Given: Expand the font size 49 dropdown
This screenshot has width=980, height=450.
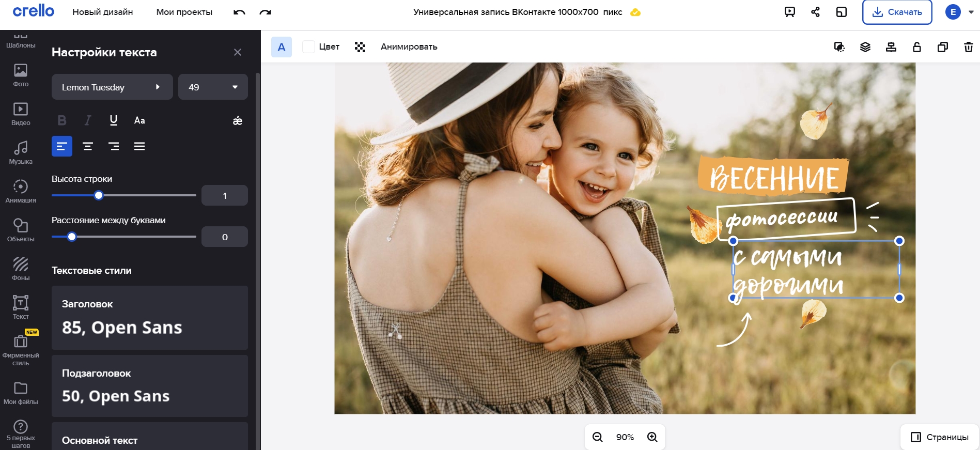Looking at the screenshot, I should point(213,87).
